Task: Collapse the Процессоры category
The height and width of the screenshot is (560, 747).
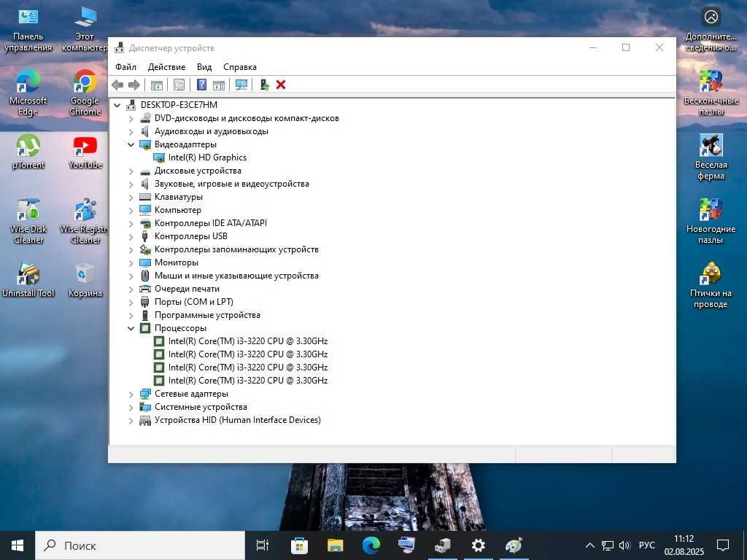Action: point(131,329)
